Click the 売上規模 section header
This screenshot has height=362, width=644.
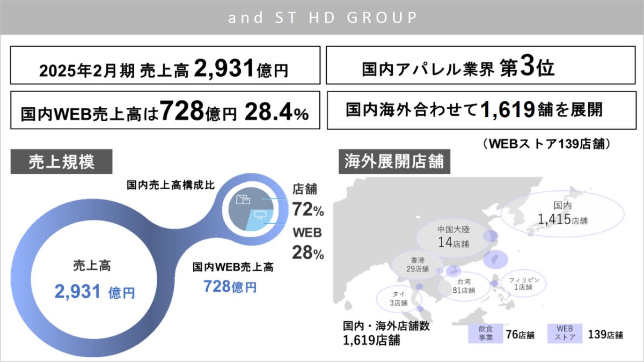point(61,162)
